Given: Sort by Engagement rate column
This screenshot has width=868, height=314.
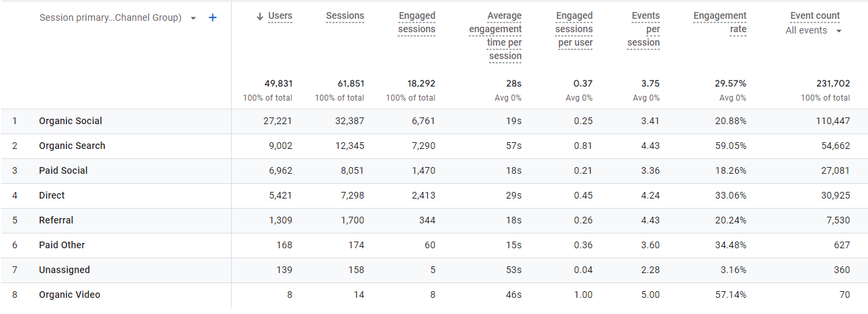Looking at the screenshot, I should pyautogui.click(x=720, y=23).
